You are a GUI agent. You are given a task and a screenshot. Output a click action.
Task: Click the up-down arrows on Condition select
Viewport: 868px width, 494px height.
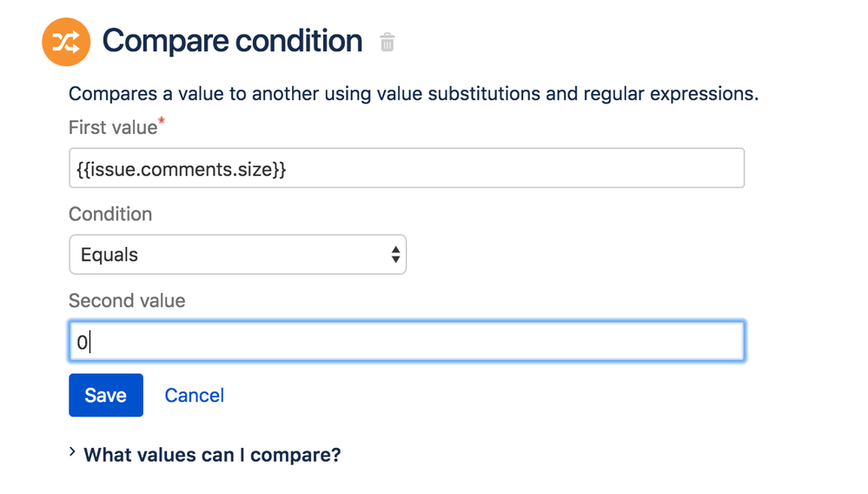pos(395,255)
